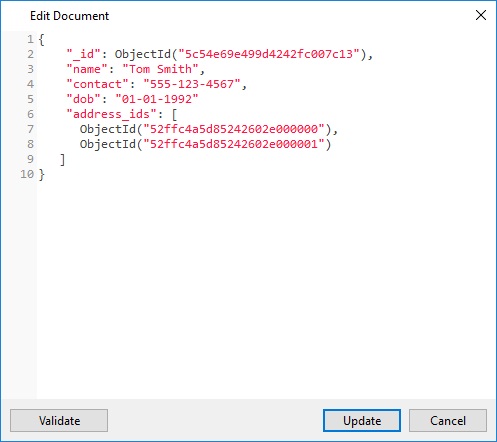Click the dob value "01-01-1992"
The height and width of the screenshot is (442, 497).
(157, 99)
